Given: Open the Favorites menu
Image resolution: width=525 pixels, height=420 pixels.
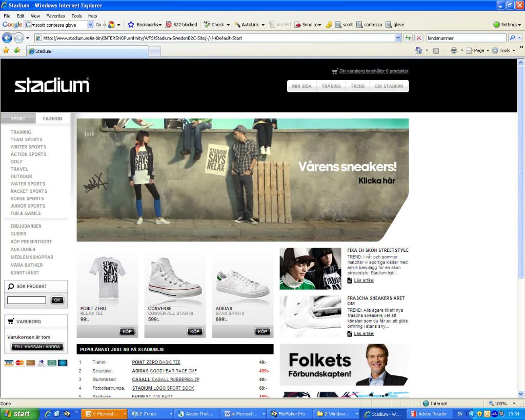Looking at the screenshot, I should click(55, 16).
